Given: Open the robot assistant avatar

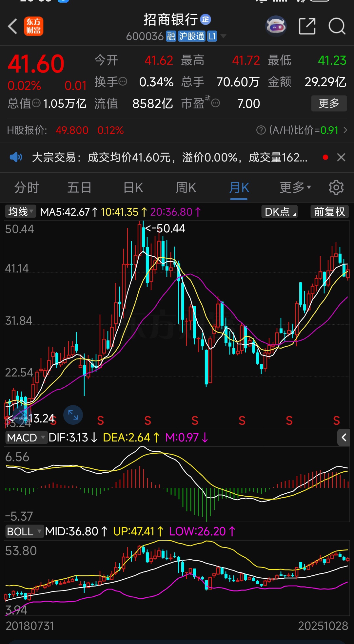Looking at the screenshot, I should click(276, 26).
